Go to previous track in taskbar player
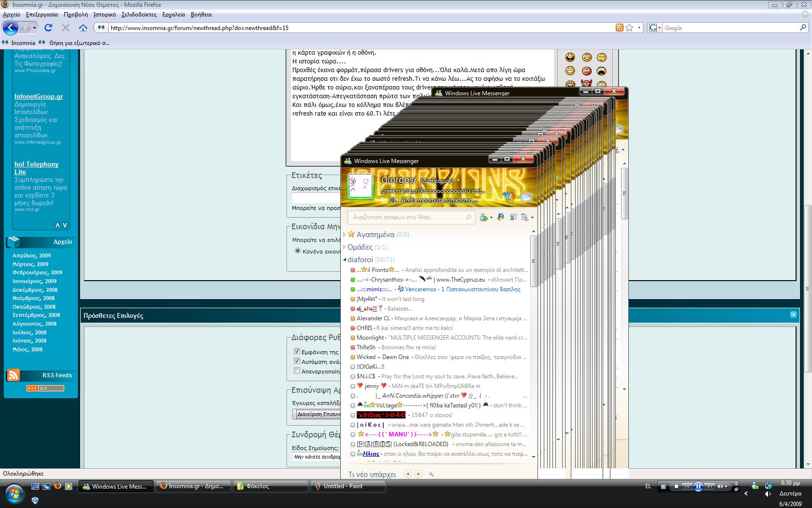Viewport: 812px width, 508px height. click(687, 486)
